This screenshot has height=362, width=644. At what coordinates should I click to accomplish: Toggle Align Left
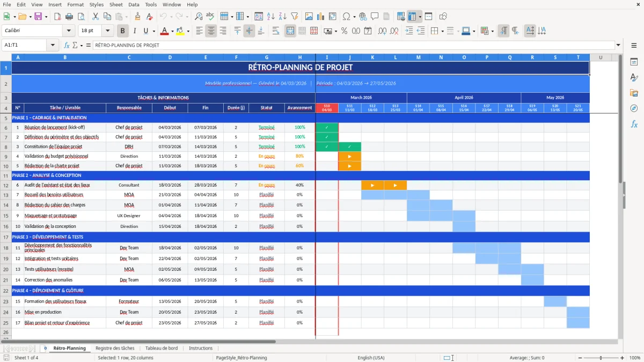200,31
